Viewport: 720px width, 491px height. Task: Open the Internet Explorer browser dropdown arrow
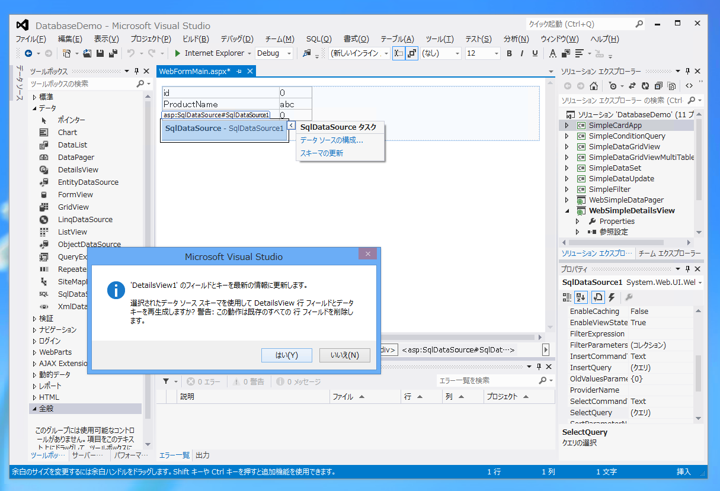pos(249,54)
